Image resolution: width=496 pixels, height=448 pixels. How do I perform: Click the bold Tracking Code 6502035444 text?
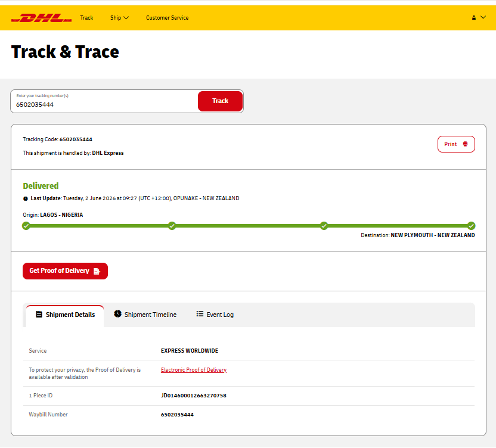[76, 139]
